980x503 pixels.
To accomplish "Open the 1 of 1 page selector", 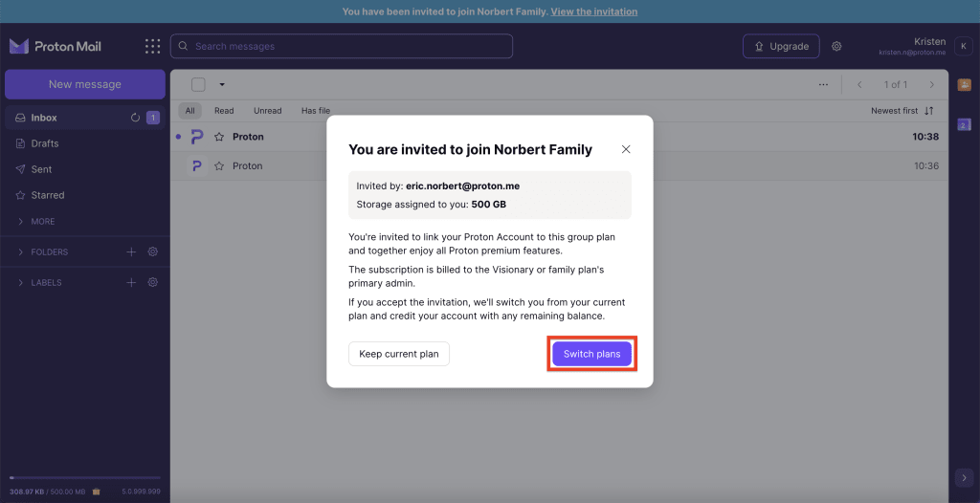I will 896,85.
